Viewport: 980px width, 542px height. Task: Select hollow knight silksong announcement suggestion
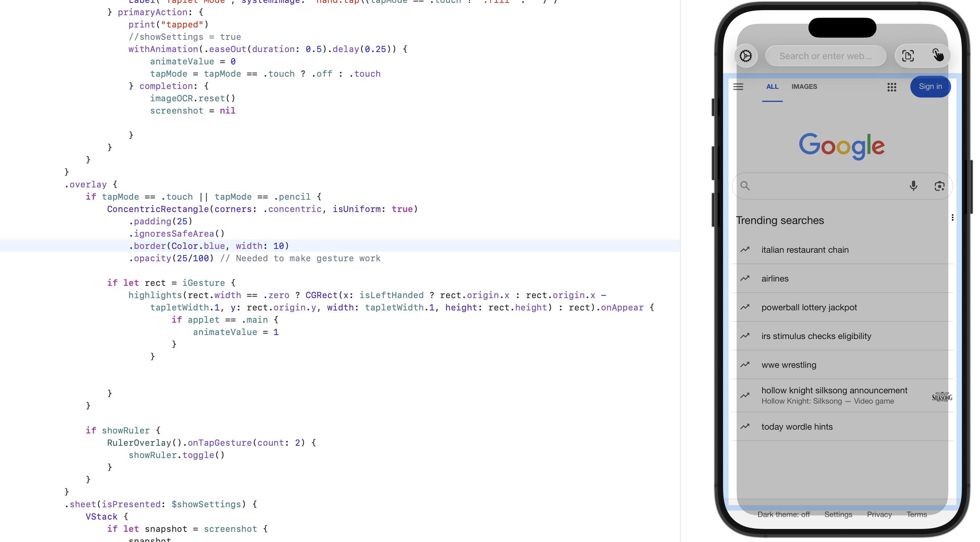click(842, 395)
